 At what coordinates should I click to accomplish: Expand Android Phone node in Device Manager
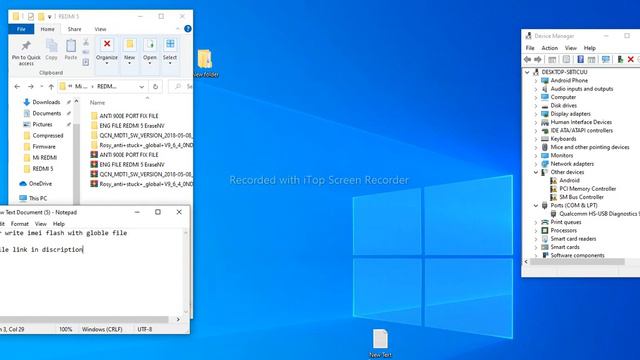click(x=536, y=80)
